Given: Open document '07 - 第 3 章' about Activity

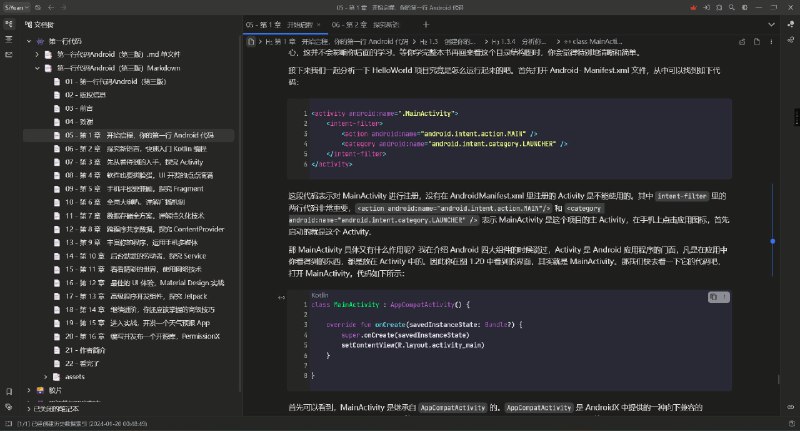Looking at the screenshot, I should (129, 162).
